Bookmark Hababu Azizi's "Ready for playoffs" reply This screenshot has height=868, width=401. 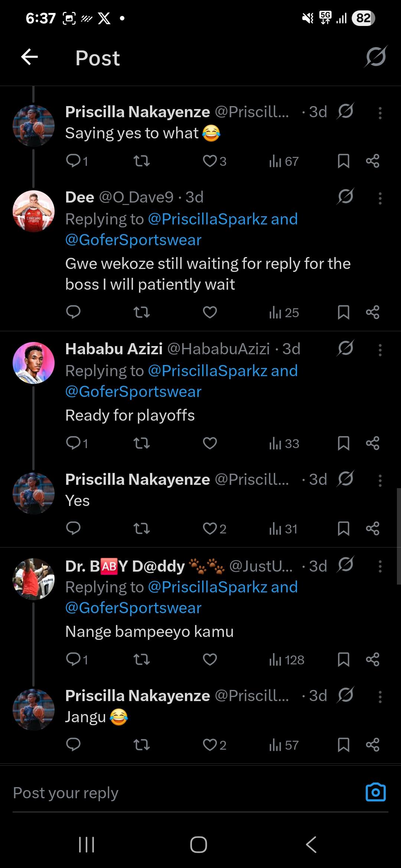tap(343, 443)
